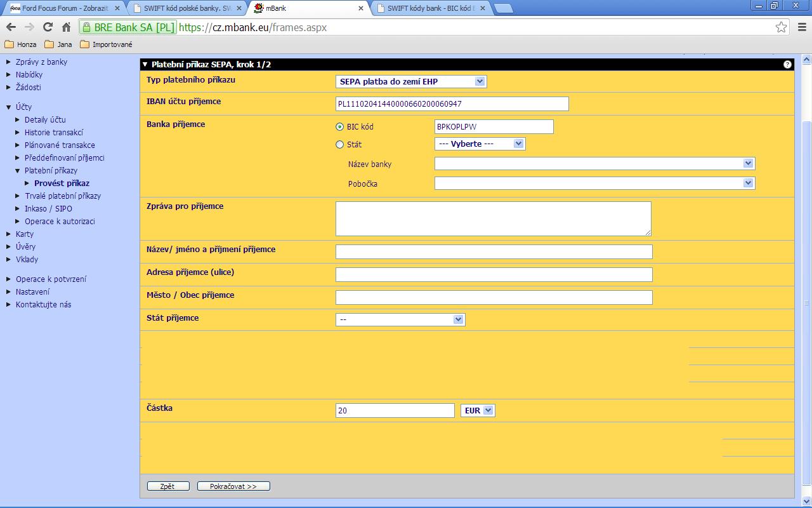Open the Typ platebního příkazu dropdown
812x508 pixels.
pos(410,81)
